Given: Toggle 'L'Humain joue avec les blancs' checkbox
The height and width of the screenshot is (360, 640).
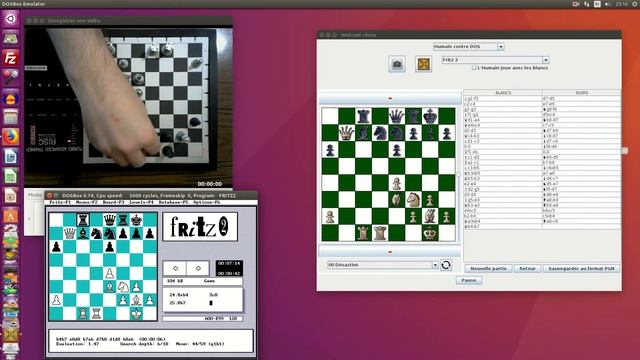Looking at the screenshot, I should click(x=474, y=68).
